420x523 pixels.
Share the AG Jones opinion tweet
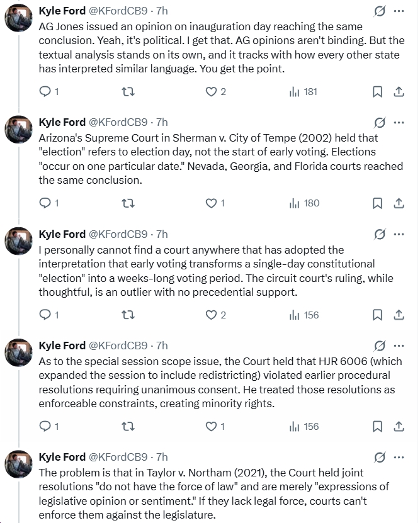click(399, 92)
